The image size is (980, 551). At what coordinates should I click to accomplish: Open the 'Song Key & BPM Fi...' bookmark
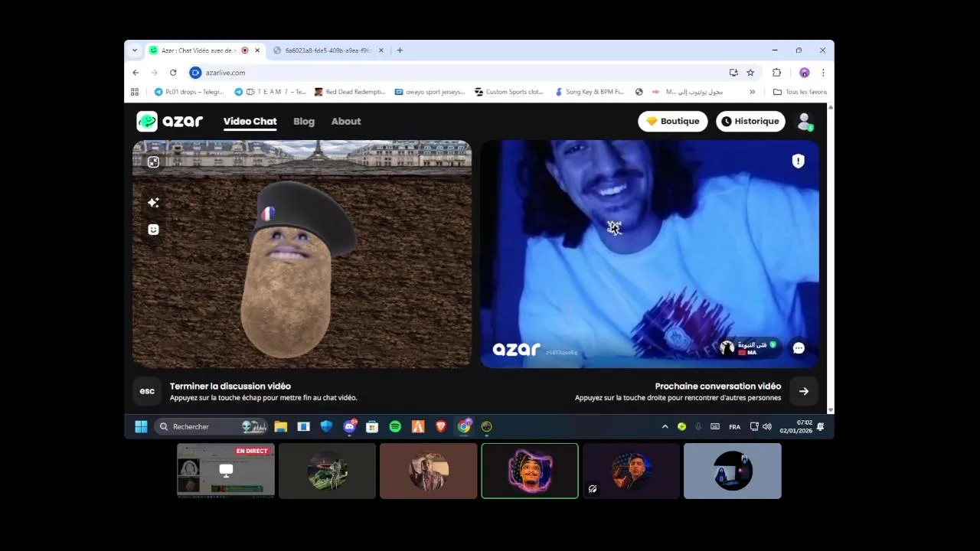click(590, 92)
